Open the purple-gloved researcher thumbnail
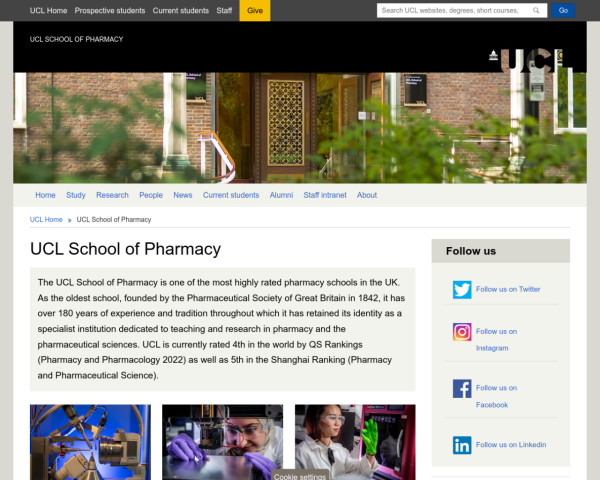600x480 pixels. pos(222,442)
